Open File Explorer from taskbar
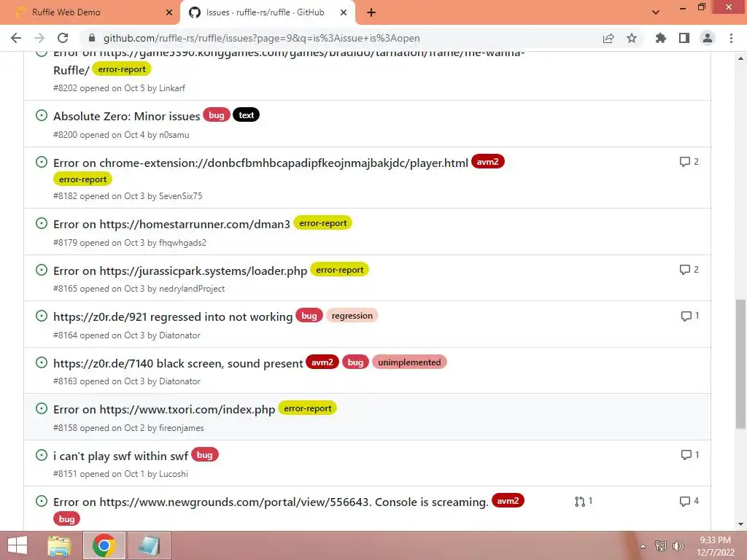Image resolution: width=747 pixels, height=560 pixels. coord(60,545)
